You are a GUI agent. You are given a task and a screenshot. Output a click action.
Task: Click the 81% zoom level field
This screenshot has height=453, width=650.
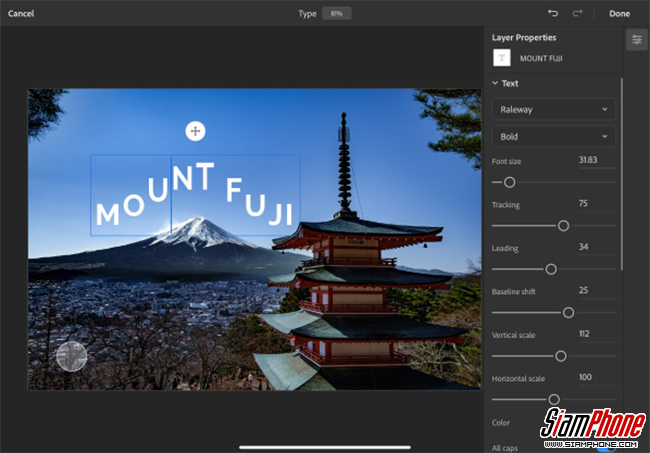(337, 13)
